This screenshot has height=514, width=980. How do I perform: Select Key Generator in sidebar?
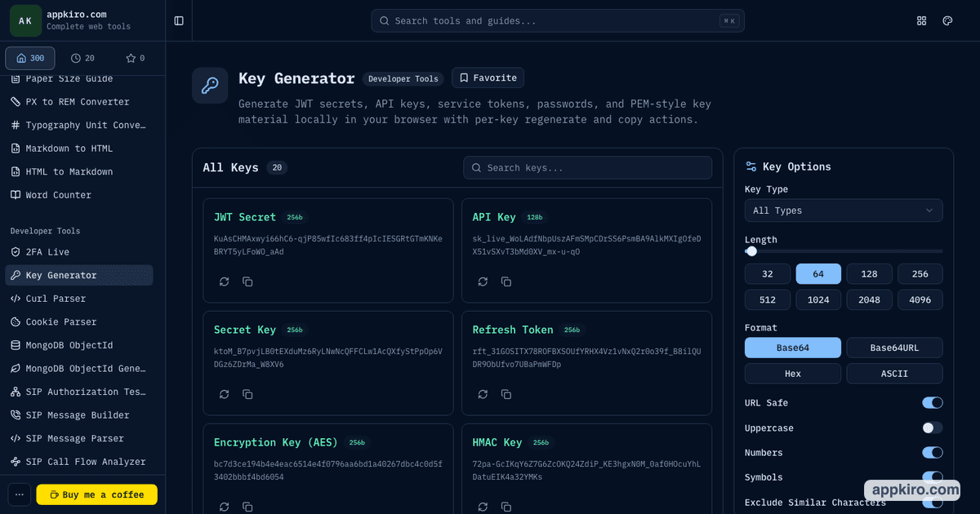[x=79, y=275]
